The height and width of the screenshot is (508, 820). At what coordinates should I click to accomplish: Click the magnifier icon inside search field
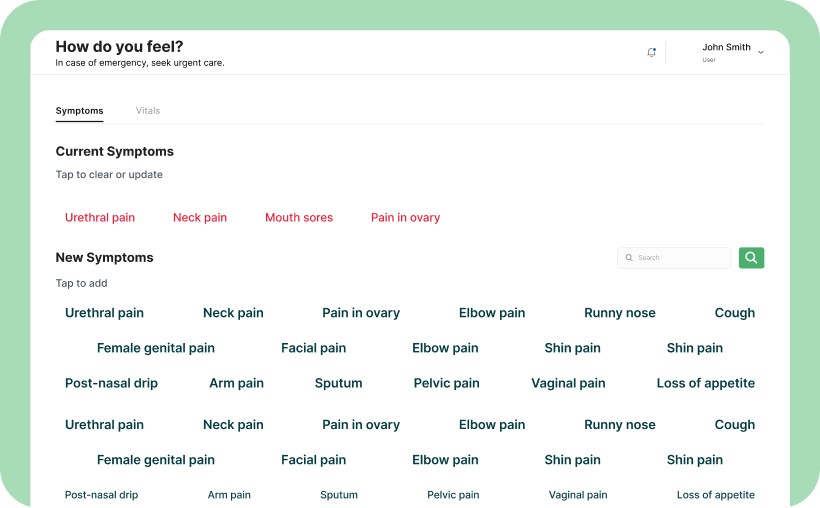coord(629,258)
